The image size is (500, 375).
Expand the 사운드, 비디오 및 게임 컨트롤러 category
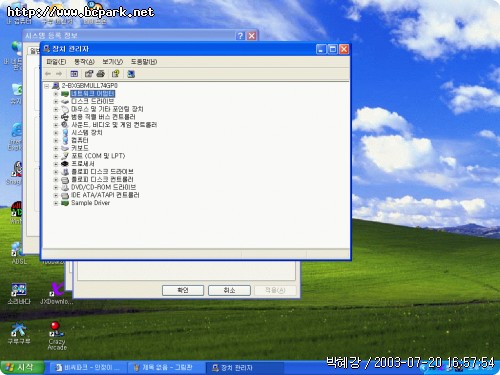point(56,125)
